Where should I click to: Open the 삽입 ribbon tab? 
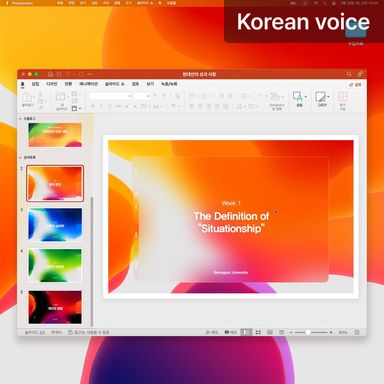[35, 84]
